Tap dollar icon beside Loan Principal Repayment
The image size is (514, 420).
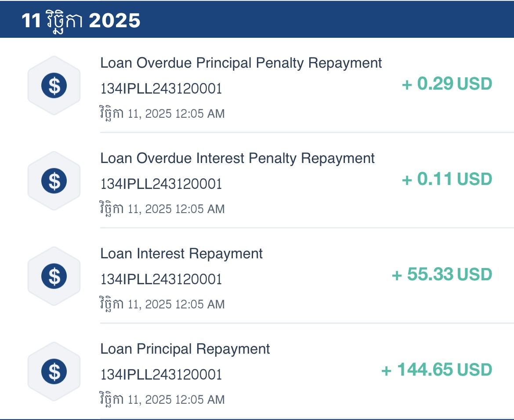click(x=54, y=372)
